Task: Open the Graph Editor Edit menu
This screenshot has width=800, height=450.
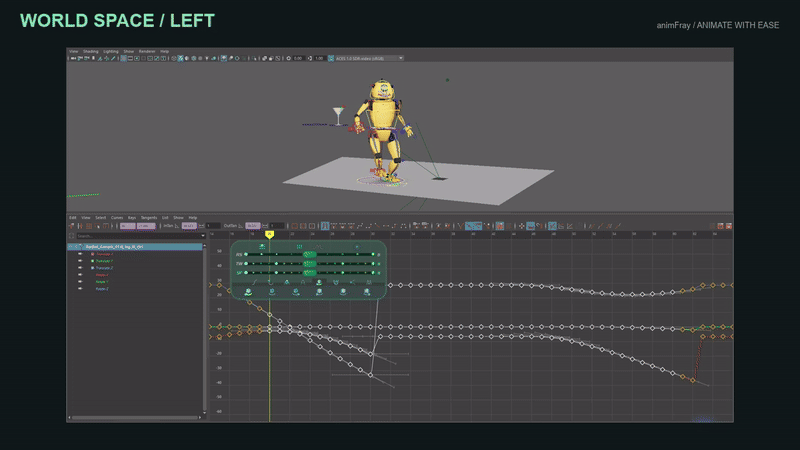Action: click(72, 218)
